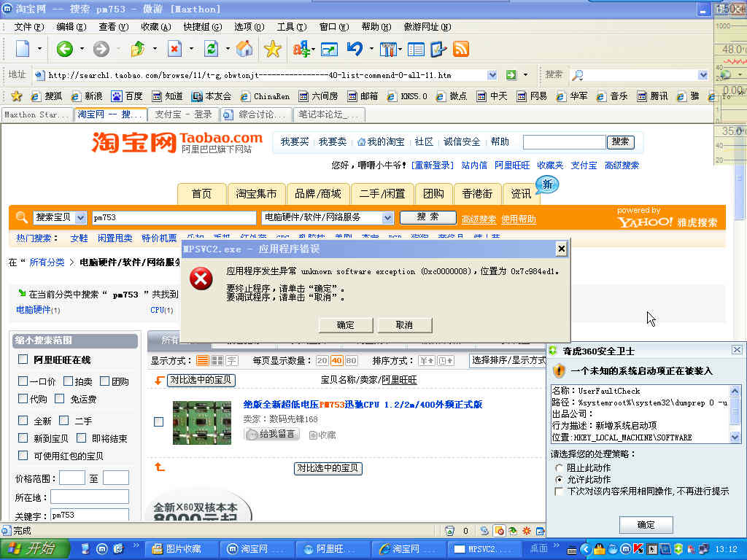747x560 pixels.
Task: Open Refresh button dropdown arrow
Action: [x=228, y=49]
